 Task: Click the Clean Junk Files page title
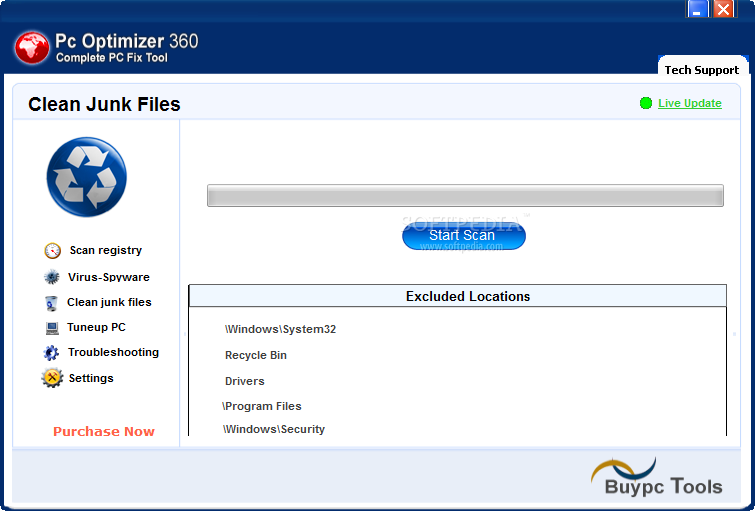coord(104,104)
